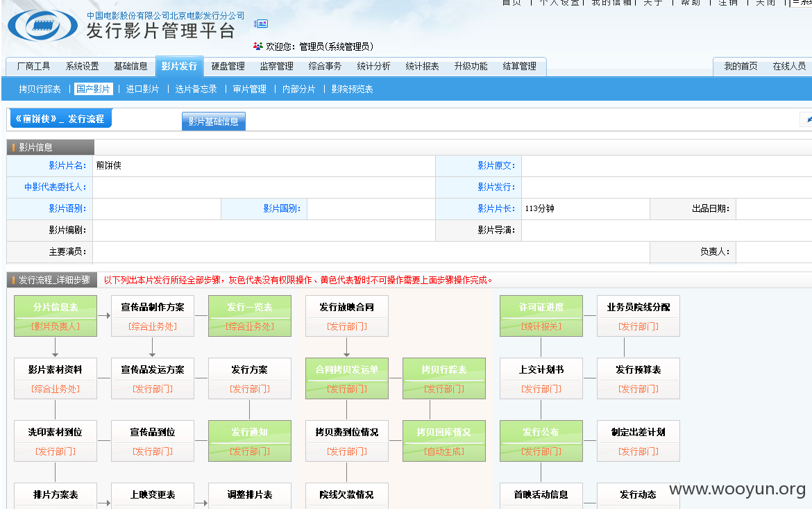
Task: Open the 发行预算表 step
Action: pos(638,378)
